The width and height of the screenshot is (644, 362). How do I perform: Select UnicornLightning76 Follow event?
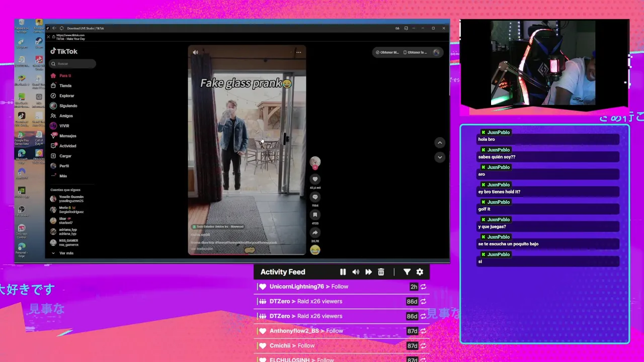[341, 287]
